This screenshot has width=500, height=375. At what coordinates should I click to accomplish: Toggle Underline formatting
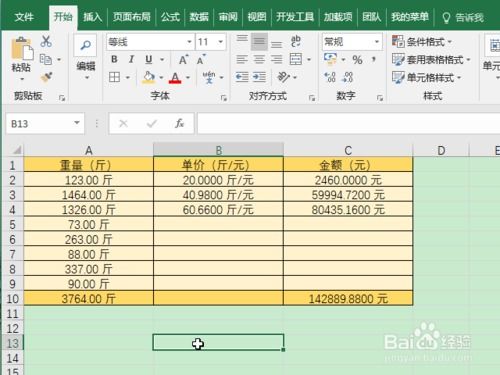pos(149,59)
